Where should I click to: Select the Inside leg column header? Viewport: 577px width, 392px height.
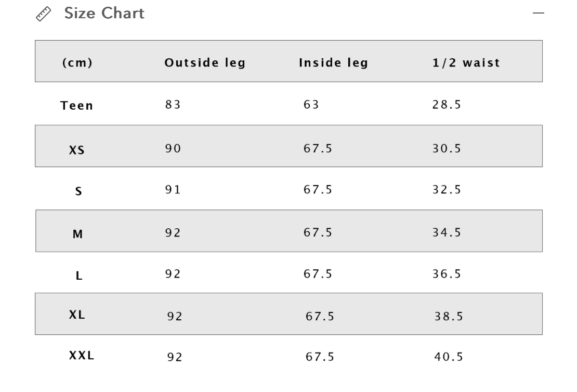coord(333,63)
